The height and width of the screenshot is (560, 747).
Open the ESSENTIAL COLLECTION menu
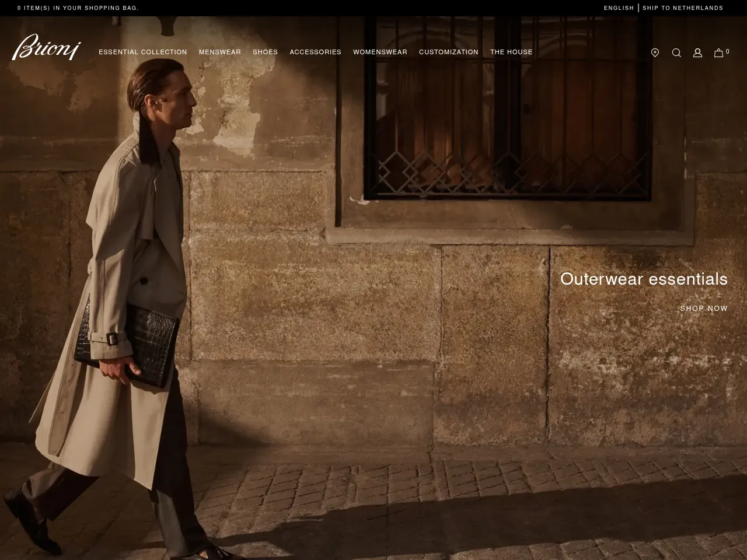pos(142,52)
